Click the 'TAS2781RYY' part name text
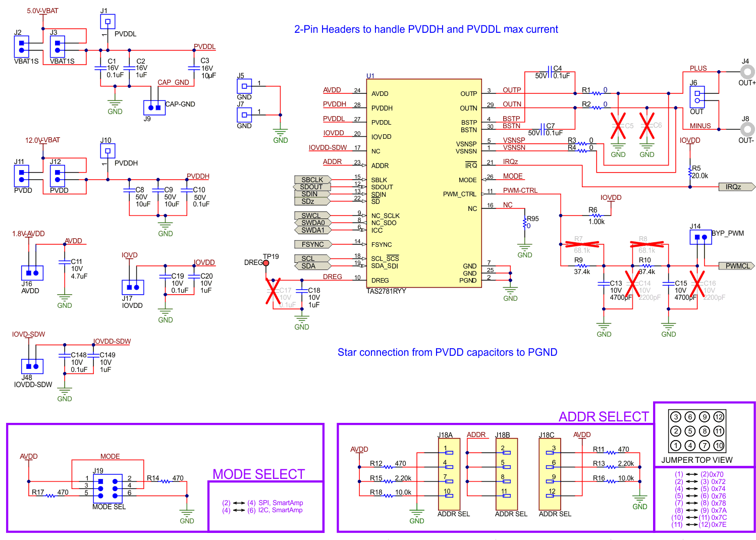Image resolution: width=756 pixels, height=540 pixels. pyautogui.click(x=386, y=291)
